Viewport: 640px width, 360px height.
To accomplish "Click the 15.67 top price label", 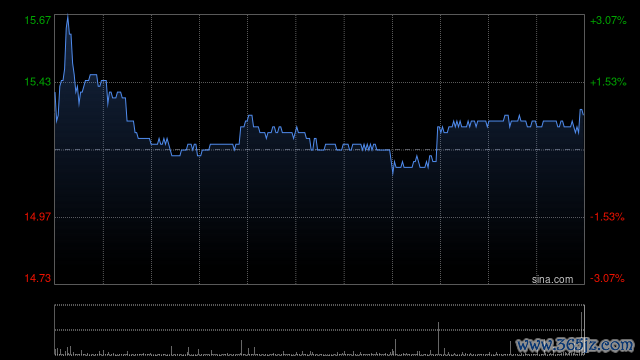I will 38,20.
